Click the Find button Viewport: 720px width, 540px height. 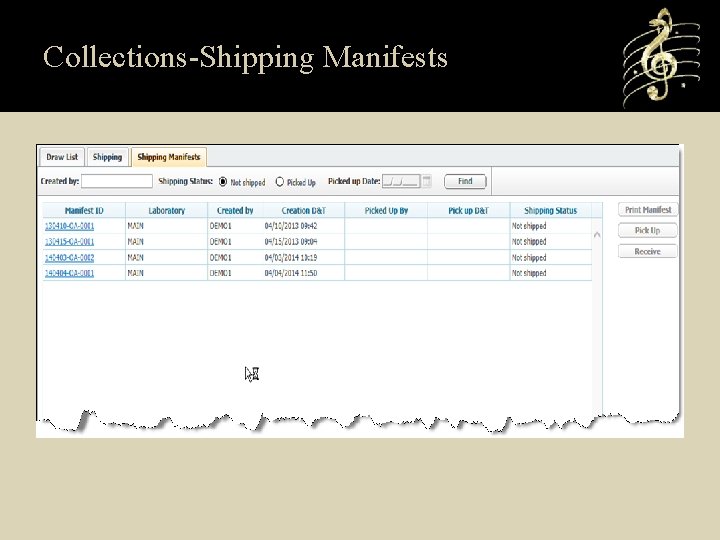coord(465,181)
